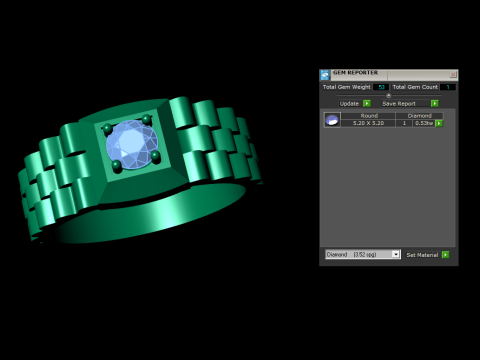The width and height of the screenshot is (480, 360).
Task: Click the Total Gem Weight value field
Action: point(381,87)
